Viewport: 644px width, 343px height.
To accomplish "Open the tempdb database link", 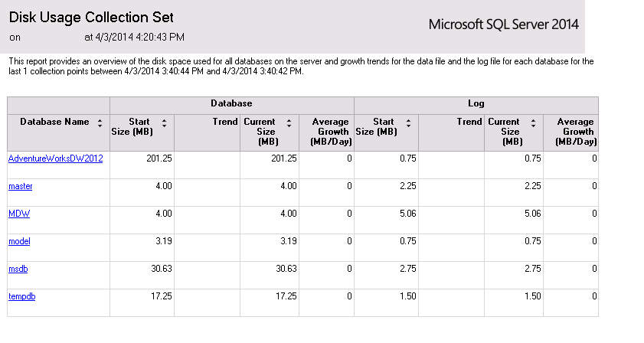I will pos(21,296).
